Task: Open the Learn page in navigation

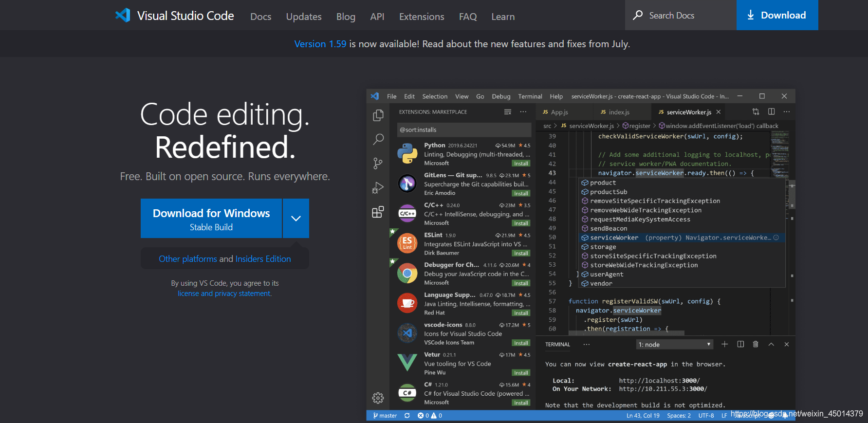Action: coord(503,17)
